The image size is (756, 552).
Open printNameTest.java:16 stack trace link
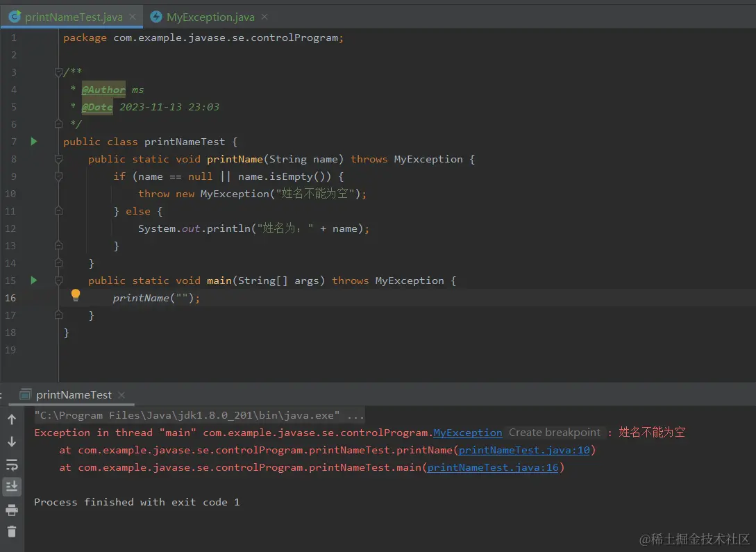click(x=493, y=467)
